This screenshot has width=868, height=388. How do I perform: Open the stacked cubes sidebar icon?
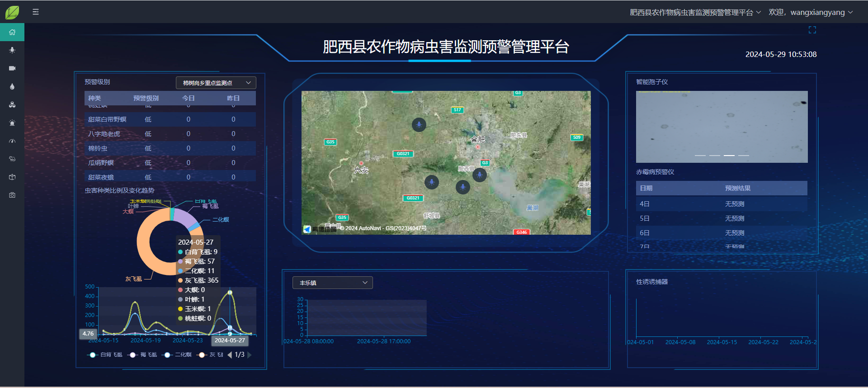pos(12,104)
